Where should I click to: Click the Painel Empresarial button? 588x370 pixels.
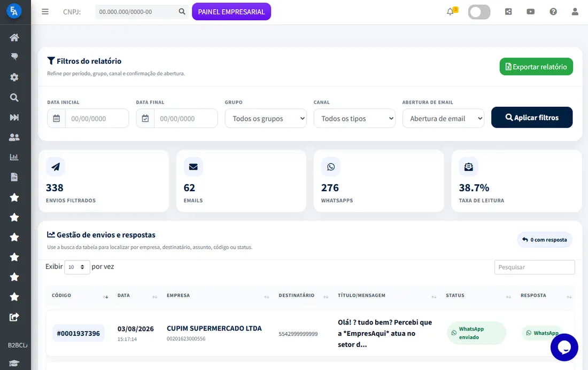(x=231, y=12)
